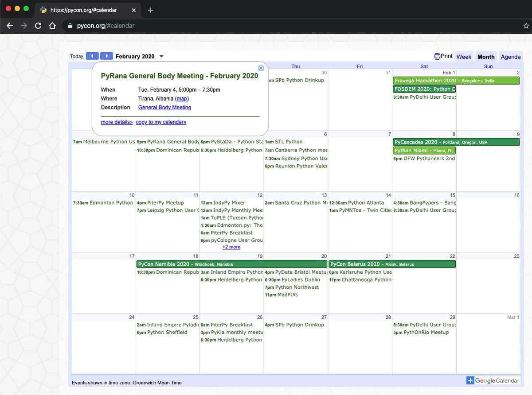The width and height of the screenshot is (532, 395).
Task: Reload the page
Action: coord(38,26)
